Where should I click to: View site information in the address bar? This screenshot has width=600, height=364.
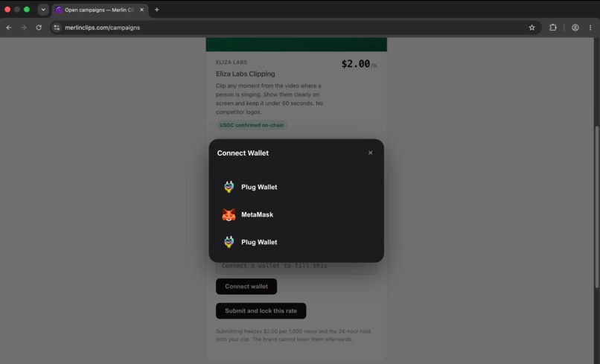coord(57,28)
